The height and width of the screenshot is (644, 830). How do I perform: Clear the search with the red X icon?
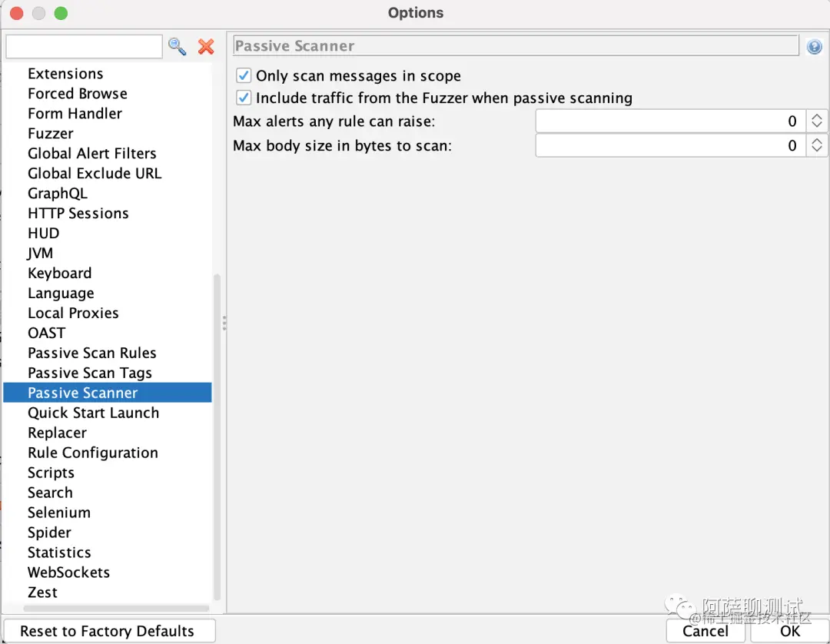tap(206, 47)
